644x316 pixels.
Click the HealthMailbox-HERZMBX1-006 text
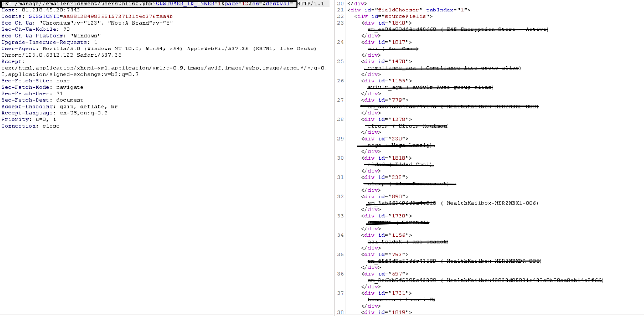click(491, 203)
